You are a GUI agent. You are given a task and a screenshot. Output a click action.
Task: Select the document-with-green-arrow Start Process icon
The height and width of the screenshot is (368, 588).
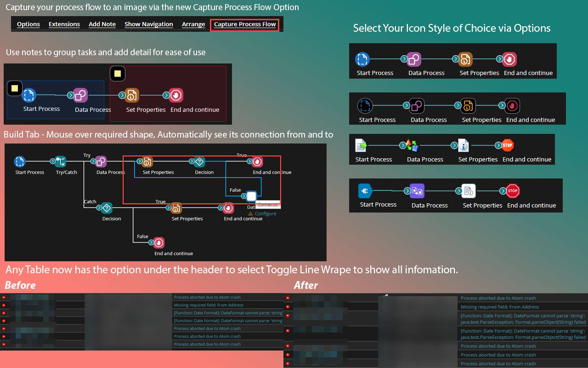click(x=361, y=146)
